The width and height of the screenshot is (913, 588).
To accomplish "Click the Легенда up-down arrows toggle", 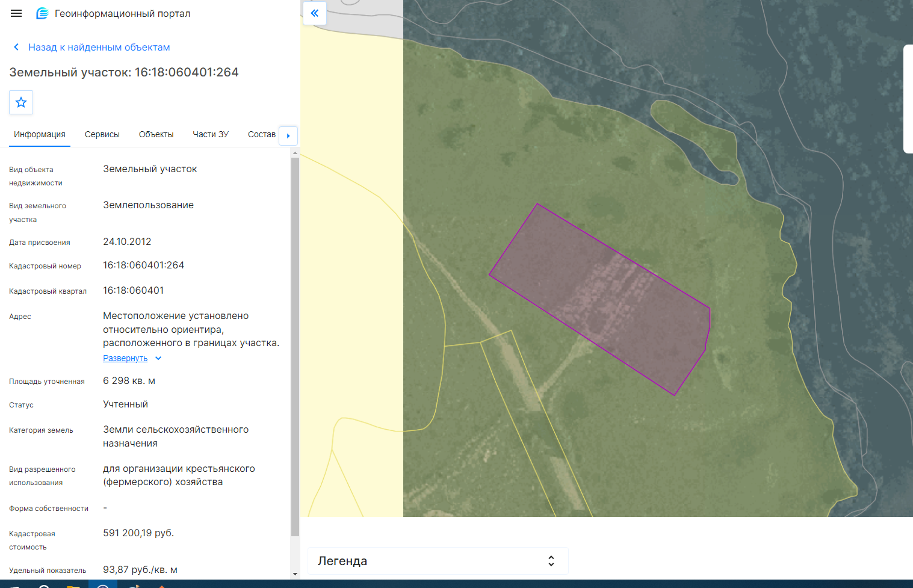I will pos(551,561).
